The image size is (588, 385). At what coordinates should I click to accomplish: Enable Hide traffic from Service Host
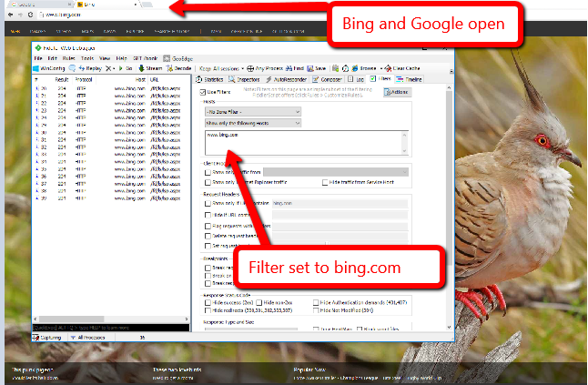tap(325, 183)
